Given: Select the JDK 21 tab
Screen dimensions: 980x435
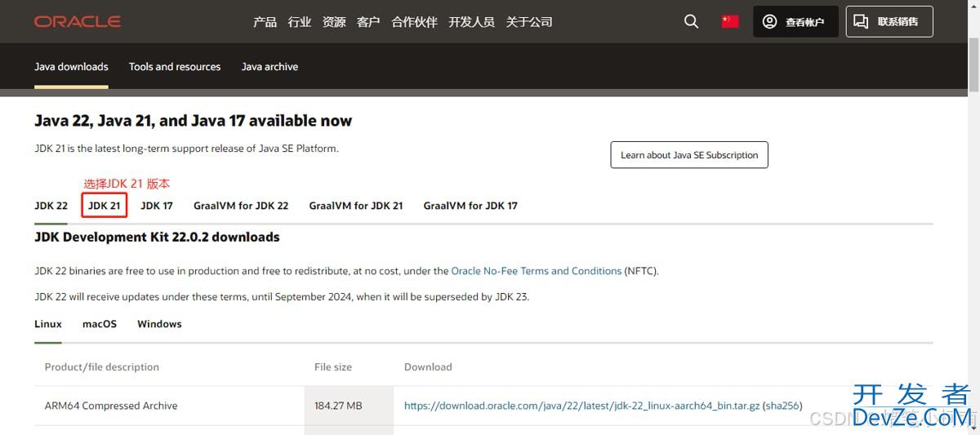Looking at the screenshot, I should click(105, 206).
